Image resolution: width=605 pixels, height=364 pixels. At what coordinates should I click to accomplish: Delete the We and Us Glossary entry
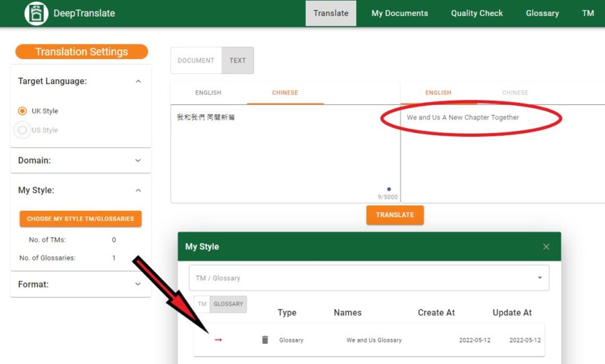click(x=265, y=340)
